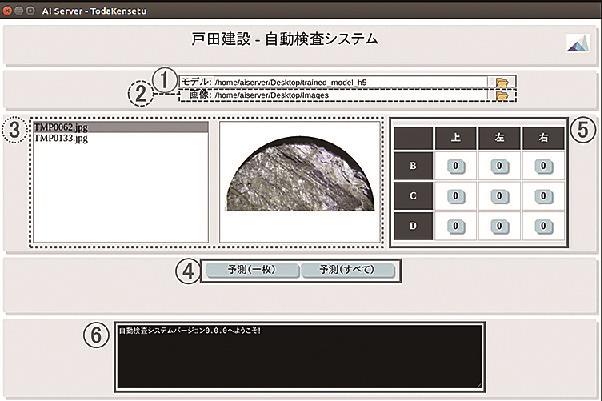The height and width of the screenshot is (401, 602).
Task: Click the row D, 右 column value button
Action: pyautogui.click(x=544, y=226)
